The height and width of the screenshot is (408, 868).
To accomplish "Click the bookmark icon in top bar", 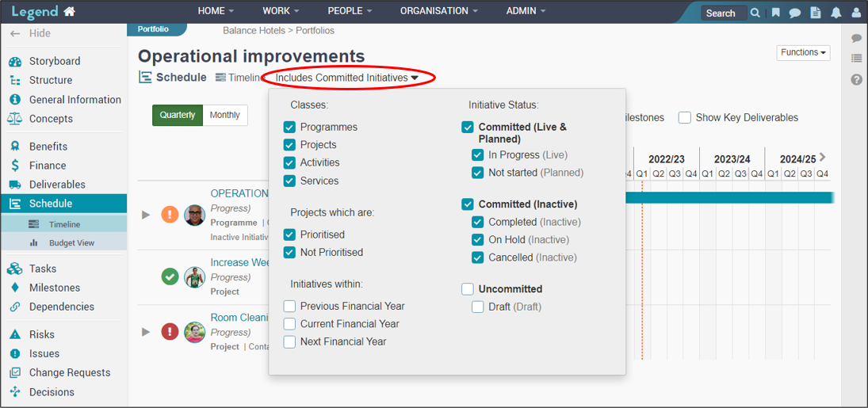I will (775, 13).
